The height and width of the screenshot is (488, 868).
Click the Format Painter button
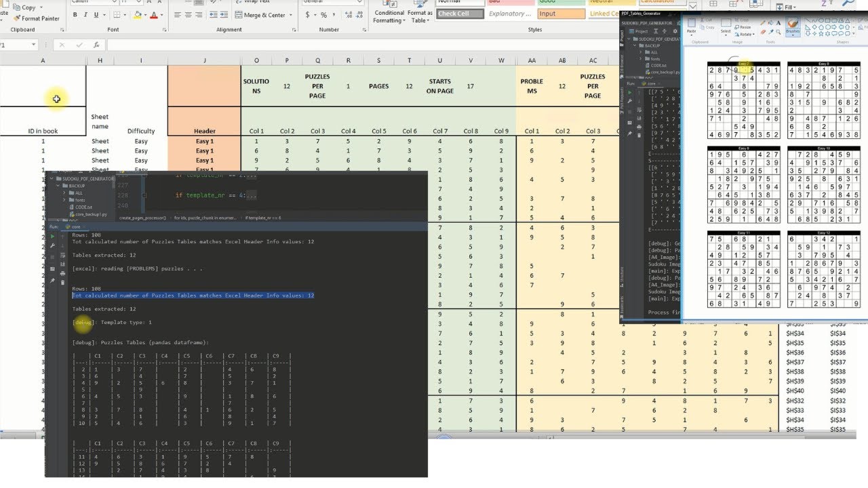(36, 18)
